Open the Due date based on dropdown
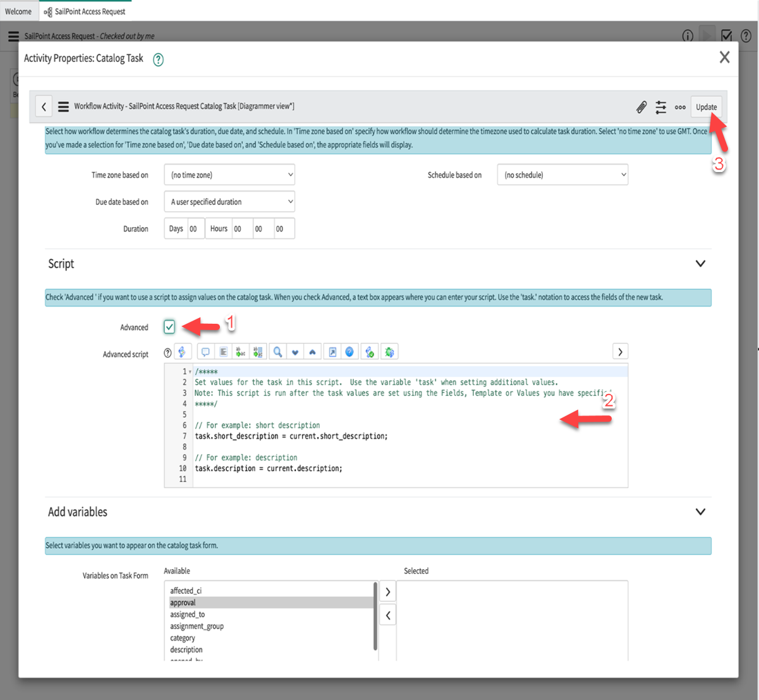This screenshot has width=759, height=700. pyautogui.click(x=229, y=202)
